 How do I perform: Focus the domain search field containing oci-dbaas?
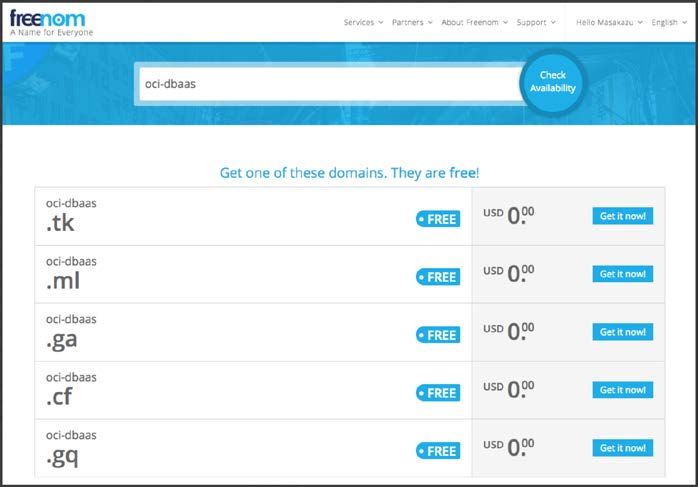[330, 84]
